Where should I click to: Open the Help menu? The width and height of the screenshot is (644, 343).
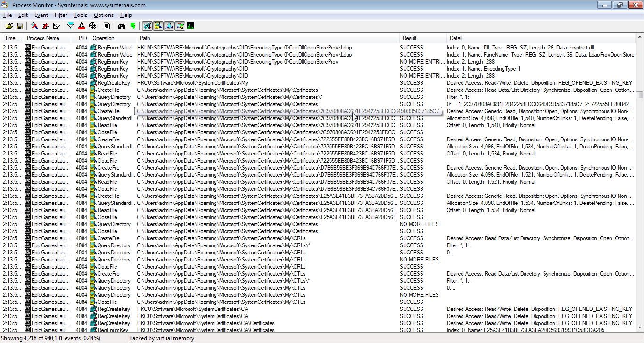click(126, 15)
